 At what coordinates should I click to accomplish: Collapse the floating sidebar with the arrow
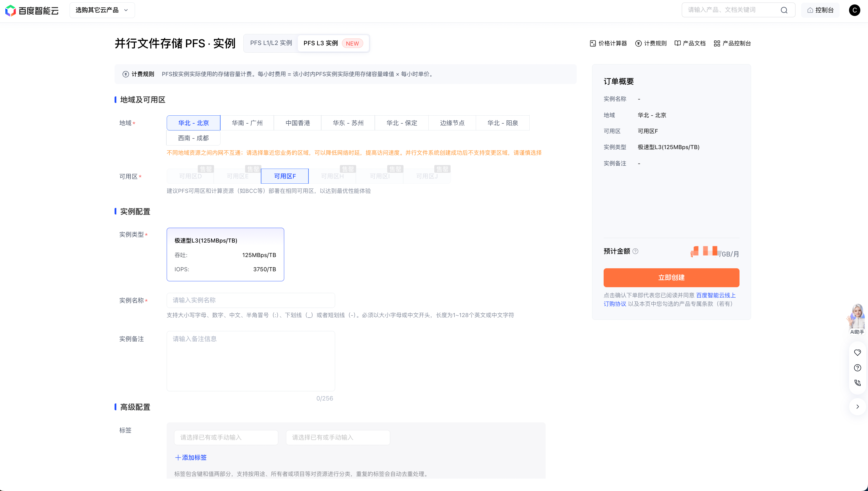(857, 406)
